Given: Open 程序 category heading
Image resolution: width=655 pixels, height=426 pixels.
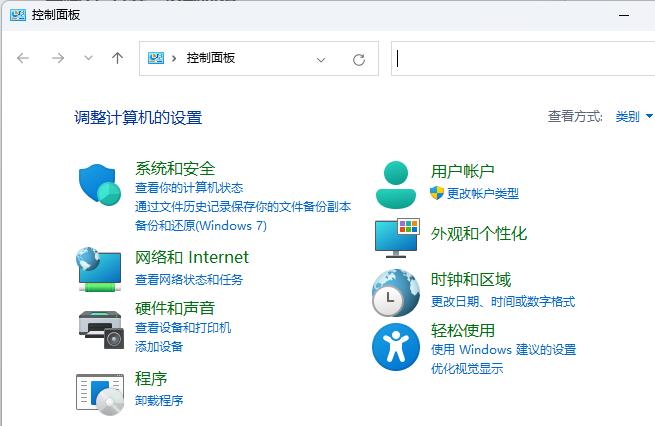Looking at the screenshot, I should [x=151, y=379].
